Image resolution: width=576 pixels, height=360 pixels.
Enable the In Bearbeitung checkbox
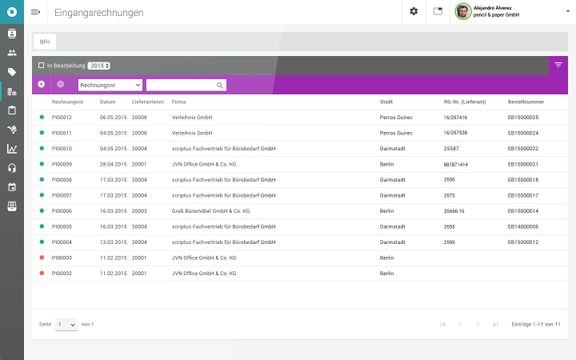click(x=41, y=65)
